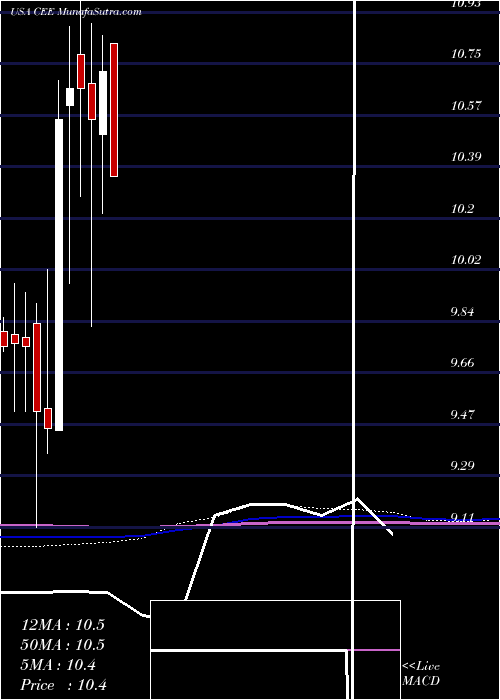
Task: Click the 9.11 price axis label
Action: (462, 517)
